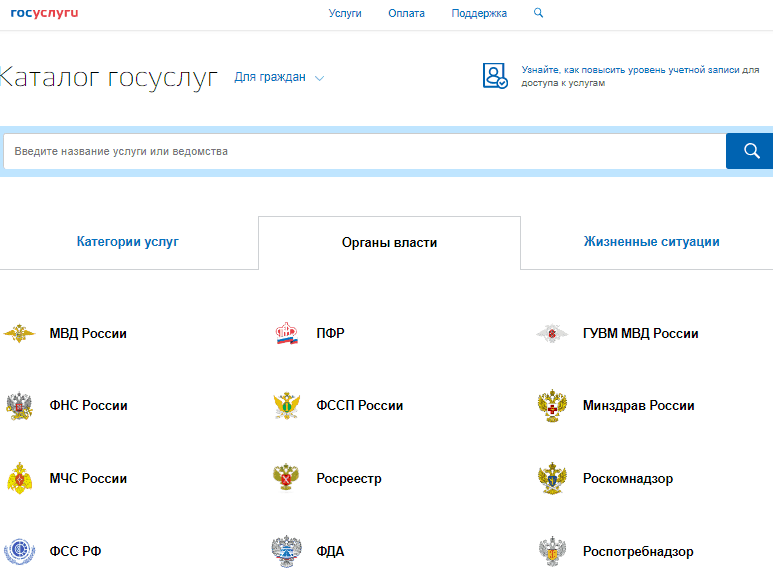The image size is (773, 572).
Task: Click the chevron next to Для граждан
Action: click(319, 78)
